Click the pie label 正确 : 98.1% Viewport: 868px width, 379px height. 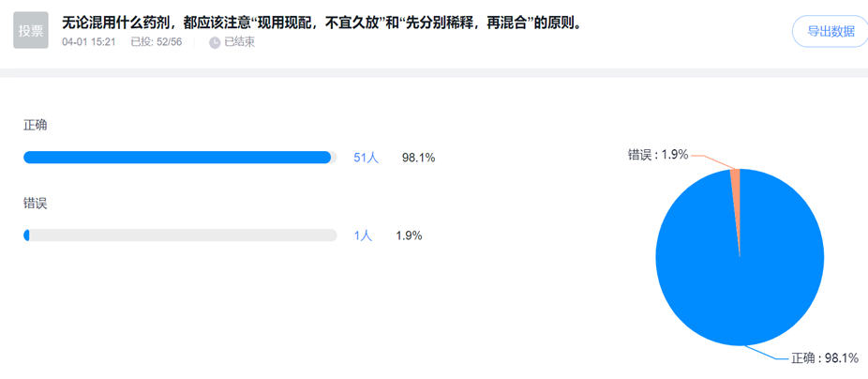[x=825, y=358]
